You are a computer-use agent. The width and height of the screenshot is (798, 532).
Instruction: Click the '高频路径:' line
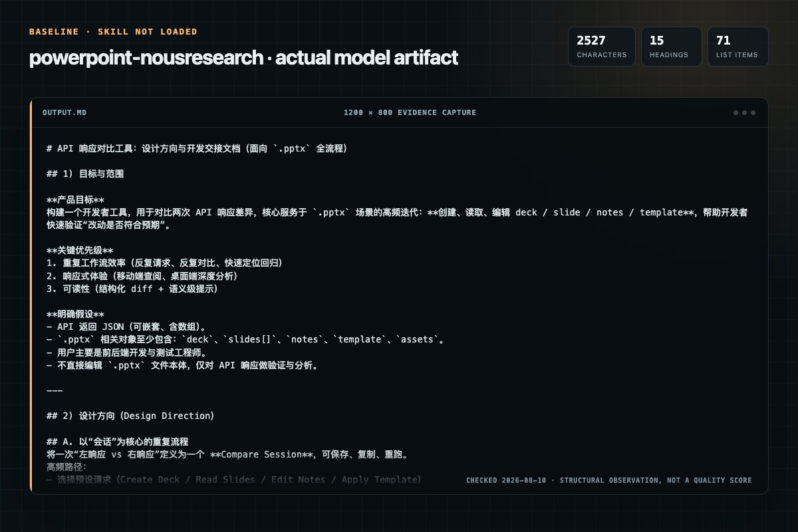67,467
